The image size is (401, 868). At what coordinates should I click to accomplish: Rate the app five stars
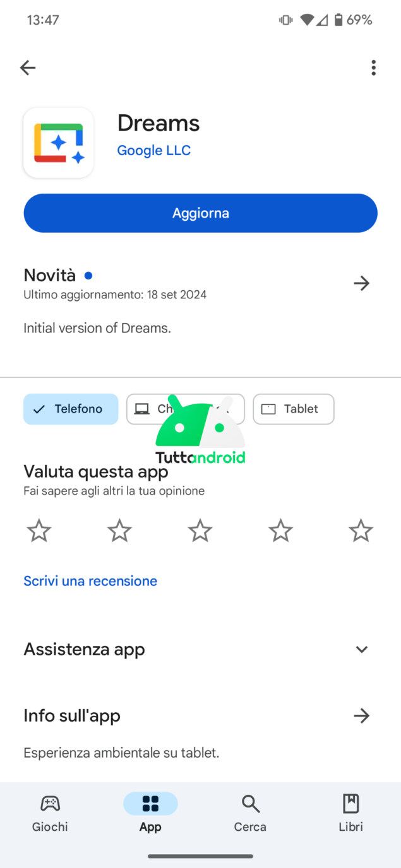pos(361,531)
